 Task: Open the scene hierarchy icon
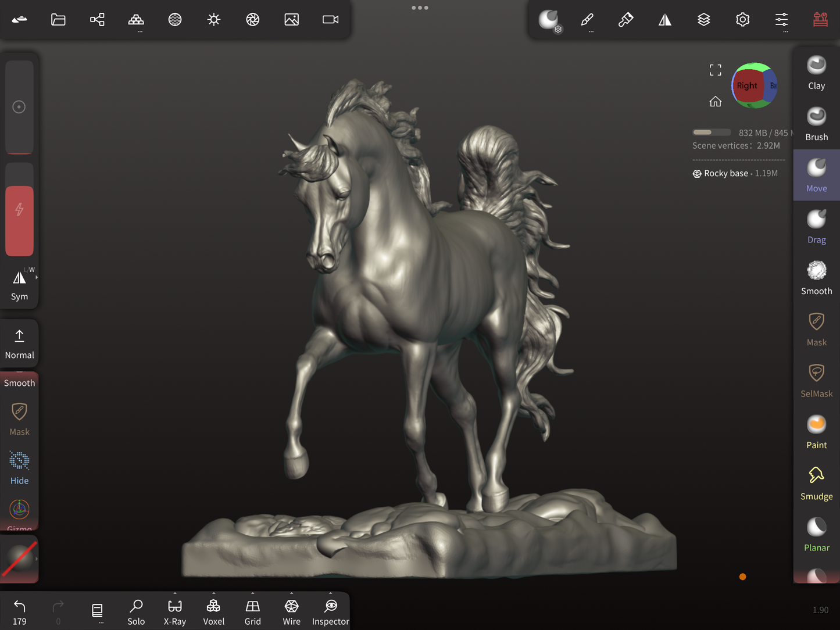(x=97, y=20)
